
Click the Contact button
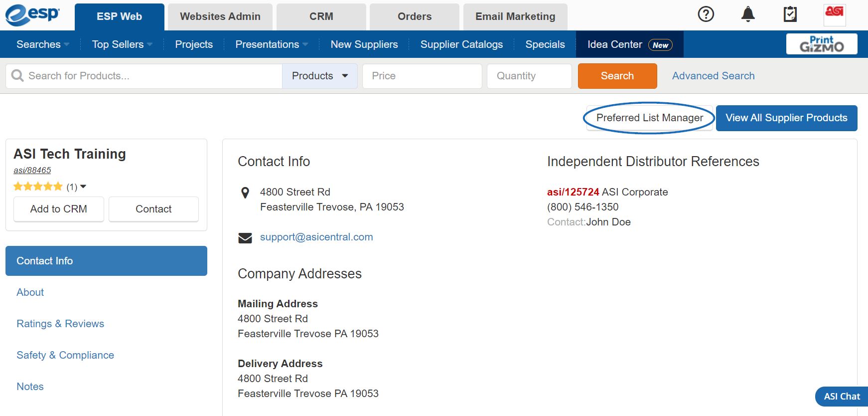[x=153, y=209]
